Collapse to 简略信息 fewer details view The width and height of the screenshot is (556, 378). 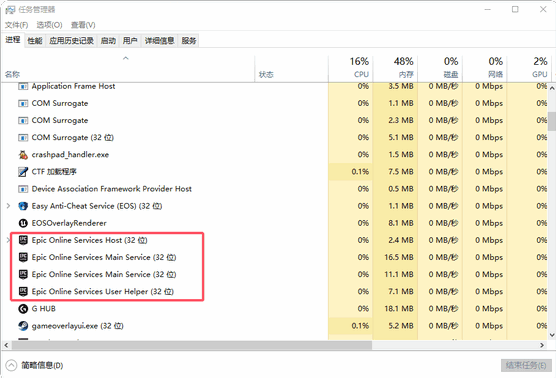[35, 365]
